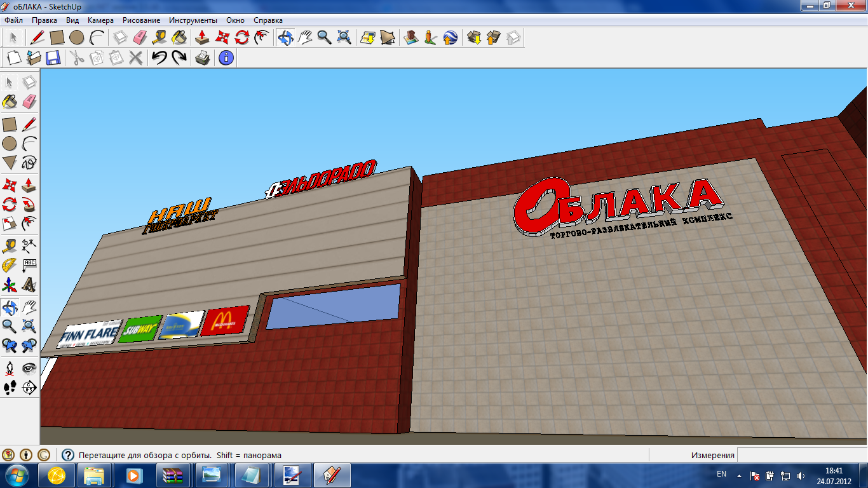Open the Photo Textures tool
Screen dimensions: 868x488
tap(431, 37)
